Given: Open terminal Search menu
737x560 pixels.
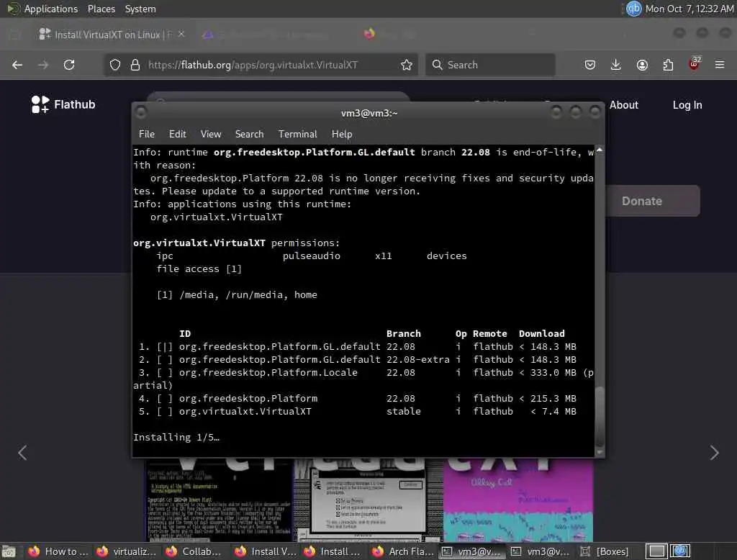Looking at the screenshot, I should pyautogui.click(x=249, y=134).
